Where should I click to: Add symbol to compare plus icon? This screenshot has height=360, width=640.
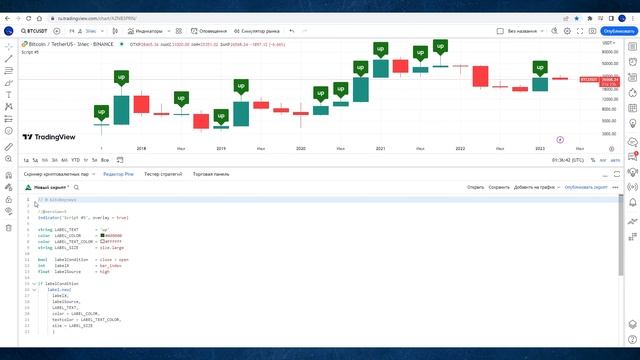57,31
